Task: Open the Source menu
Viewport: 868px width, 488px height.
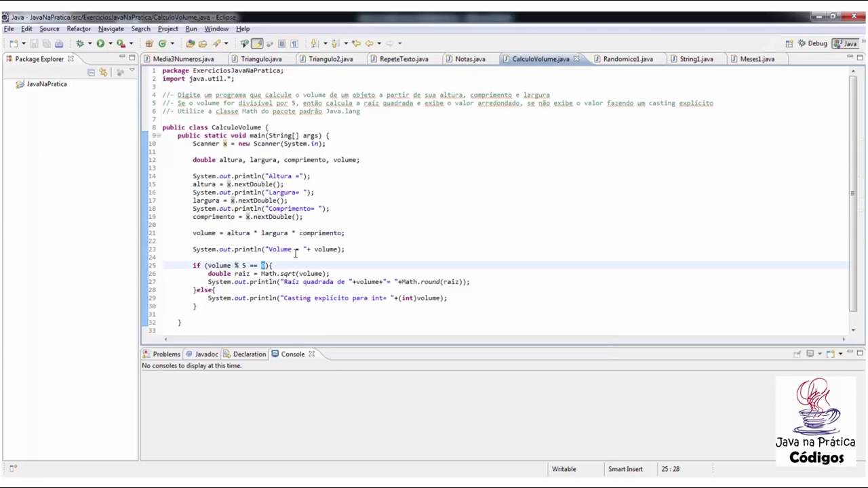Action: (50, 28)
